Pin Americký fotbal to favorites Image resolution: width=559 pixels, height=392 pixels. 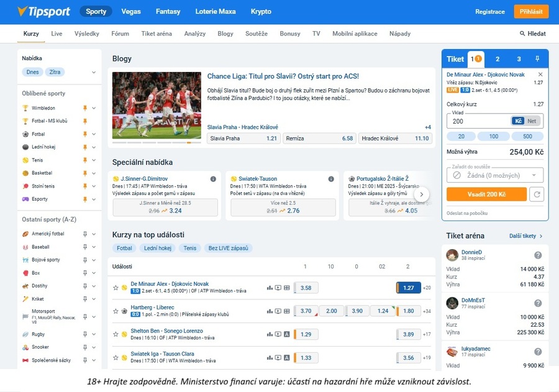[85, 234]
